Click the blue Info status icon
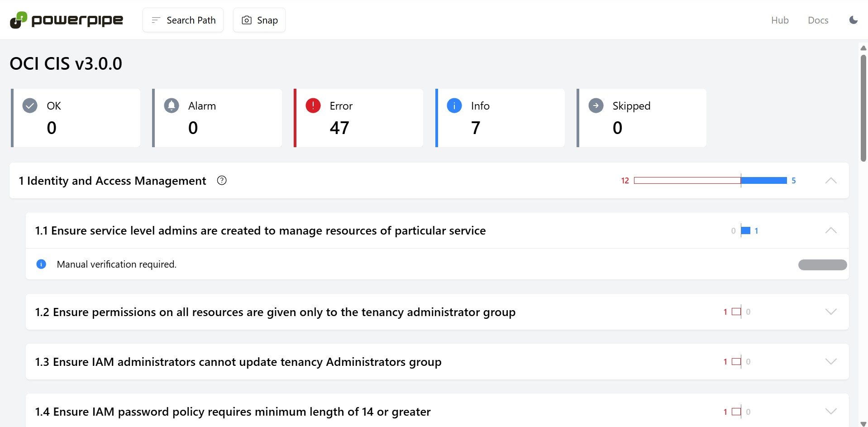The height and width of the screenshot is (427, 868). [454, 106]
